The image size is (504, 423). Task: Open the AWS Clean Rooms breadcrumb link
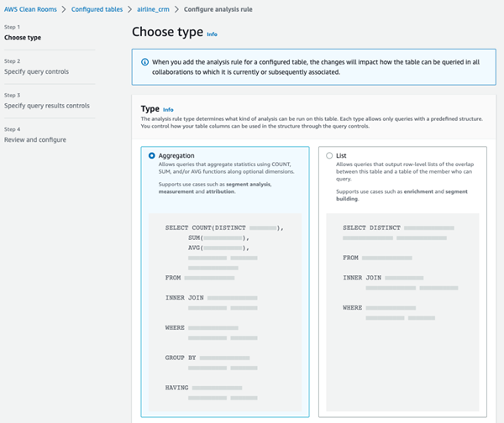[30, 8]
